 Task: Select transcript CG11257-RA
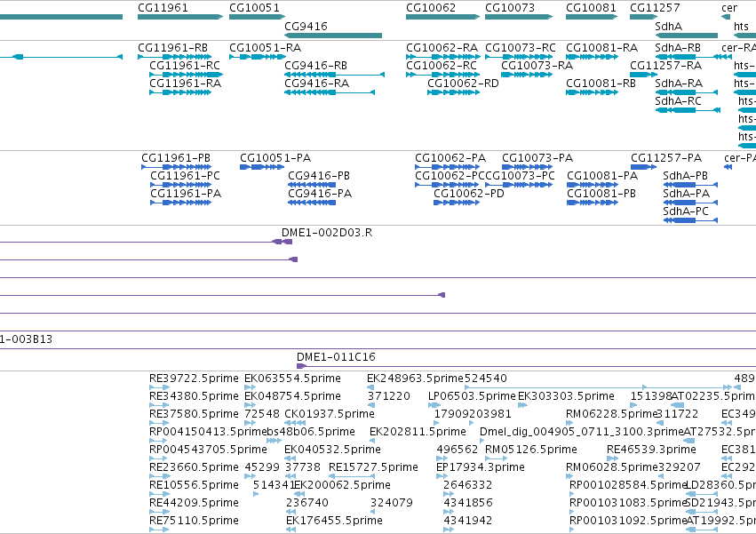click(643, 75)
